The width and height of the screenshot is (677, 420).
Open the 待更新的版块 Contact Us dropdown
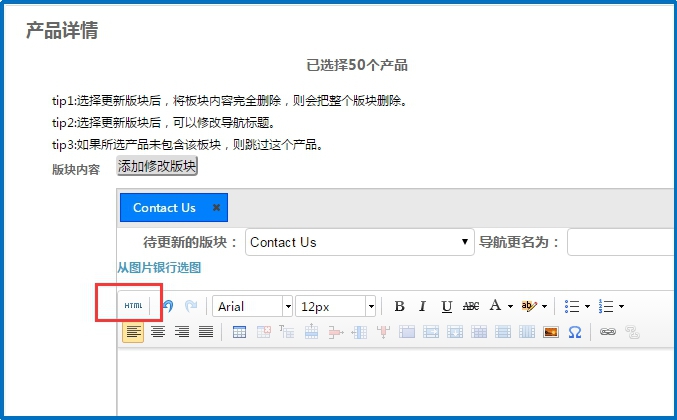360,242
